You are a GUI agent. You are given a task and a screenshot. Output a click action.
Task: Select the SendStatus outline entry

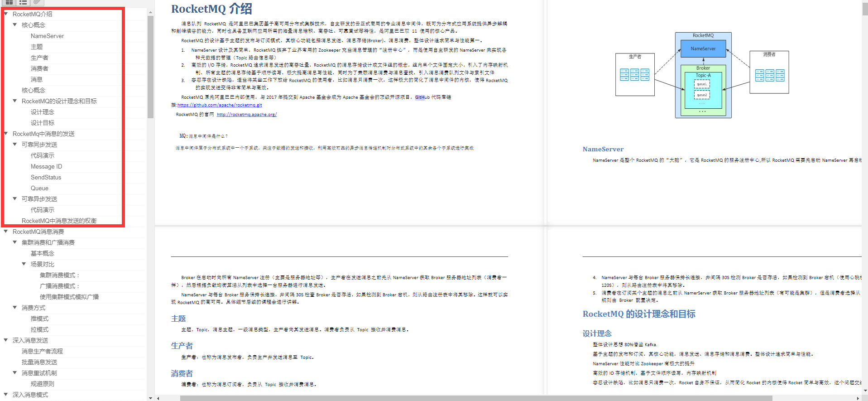click(46, 177)
